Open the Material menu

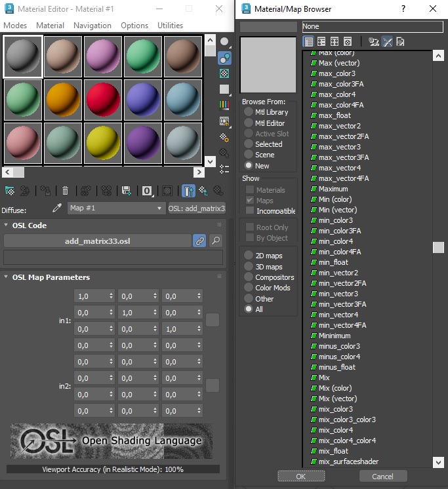click(51, 26)
